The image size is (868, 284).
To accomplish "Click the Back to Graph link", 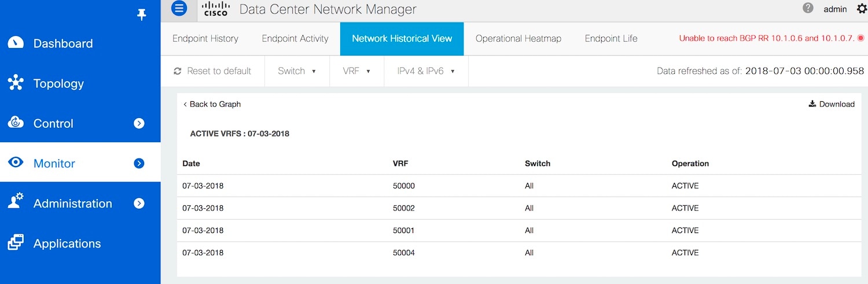I will (212, 104).
